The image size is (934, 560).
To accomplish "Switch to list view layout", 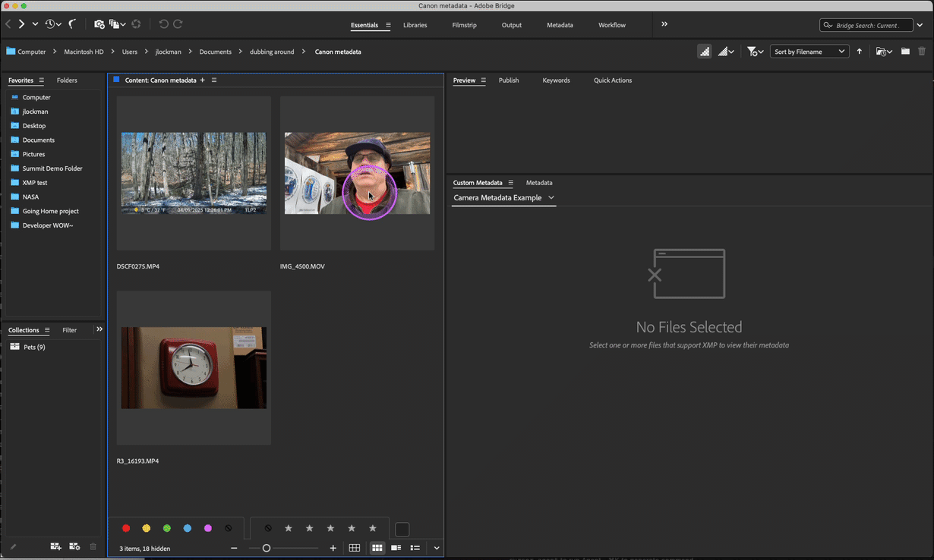I will pos(415,548).
